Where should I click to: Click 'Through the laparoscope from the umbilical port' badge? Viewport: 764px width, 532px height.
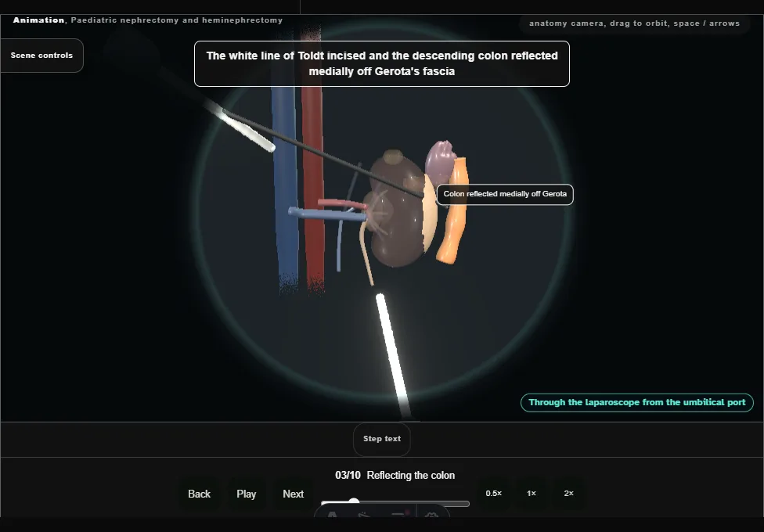click(x=637, y=402)
